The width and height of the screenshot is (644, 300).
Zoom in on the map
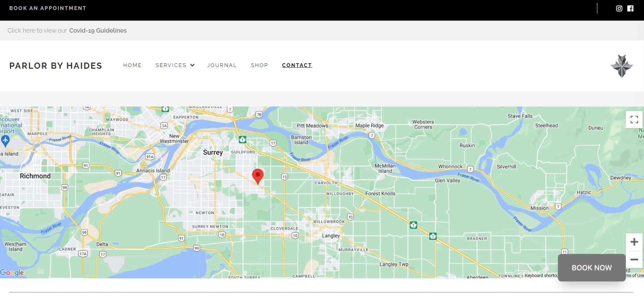(x=634, y=242)
